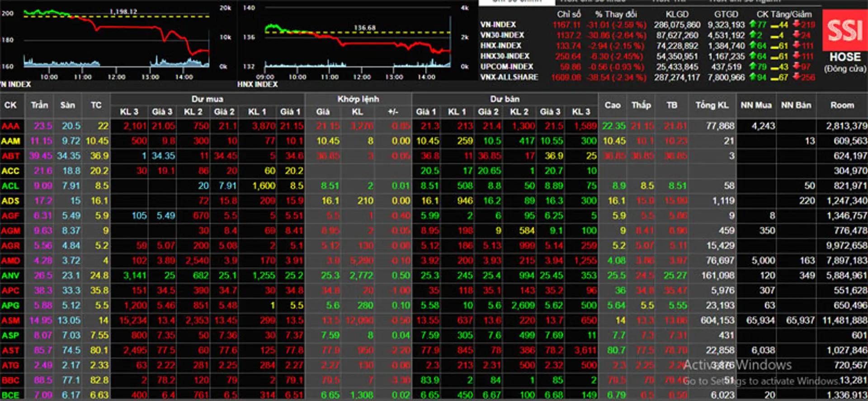Select the AAM ticker symbol

pos(11,141)
